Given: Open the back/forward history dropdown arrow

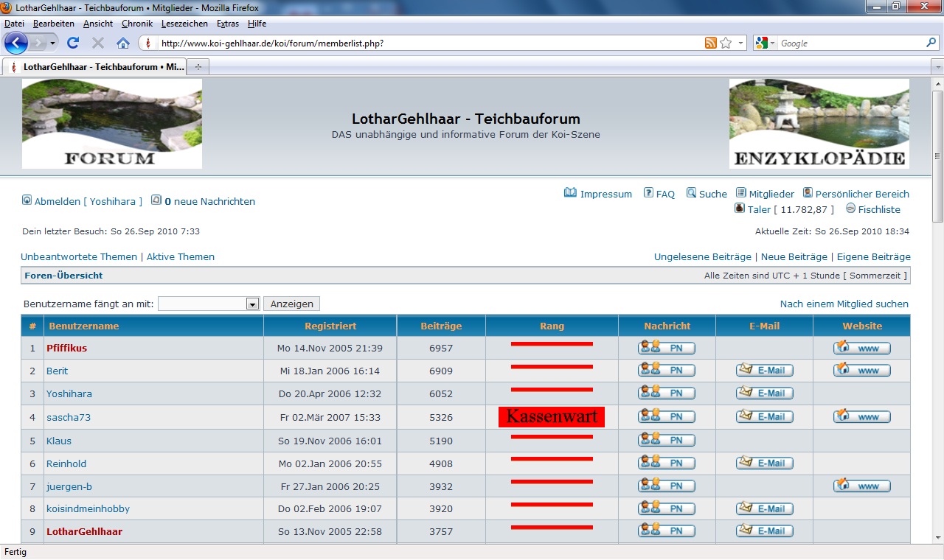Looking at the screenshot, I should (52, 43).
